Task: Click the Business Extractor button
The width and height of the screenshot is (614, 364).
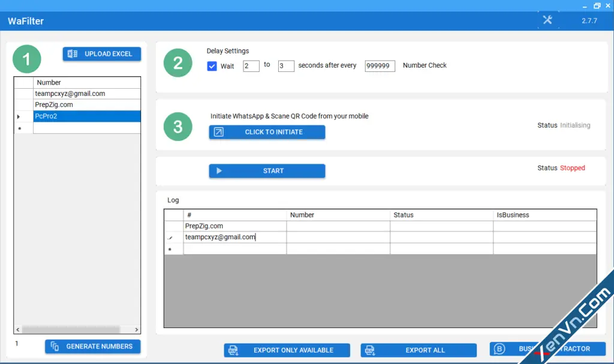Action: click(547, 349)
